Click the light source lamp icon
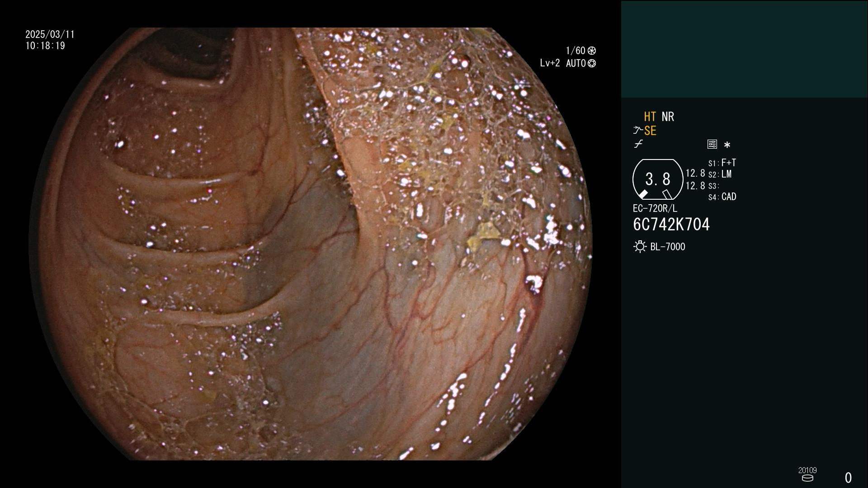 640,247
